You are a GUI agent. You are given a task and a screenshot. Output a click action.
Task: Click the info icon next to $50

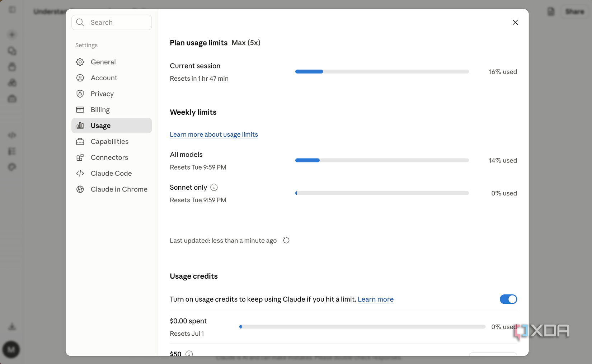pos(189,354)
